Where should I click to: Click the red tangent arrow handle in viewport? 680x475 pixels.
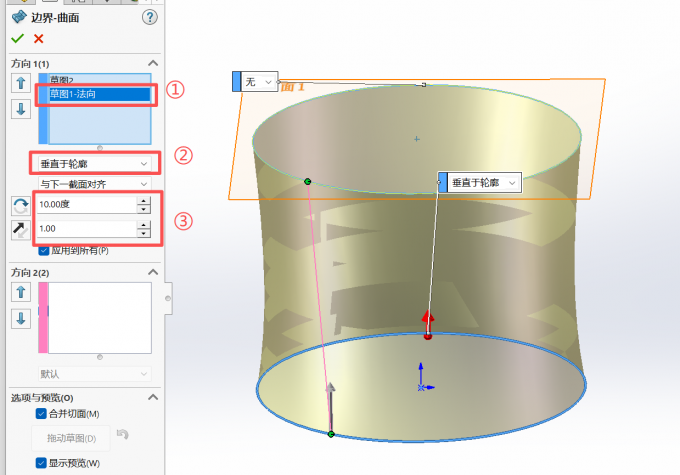point(428,324)
